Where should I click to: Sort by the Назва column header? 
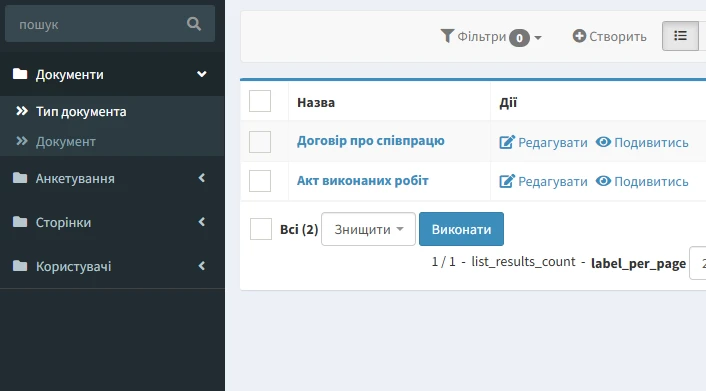pos(316,103)
